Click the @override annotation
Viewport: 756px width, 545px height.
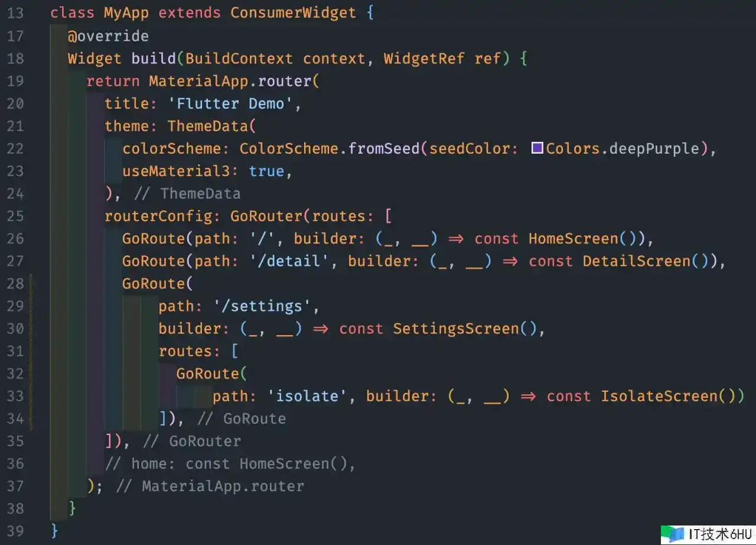tap(108, 36)
